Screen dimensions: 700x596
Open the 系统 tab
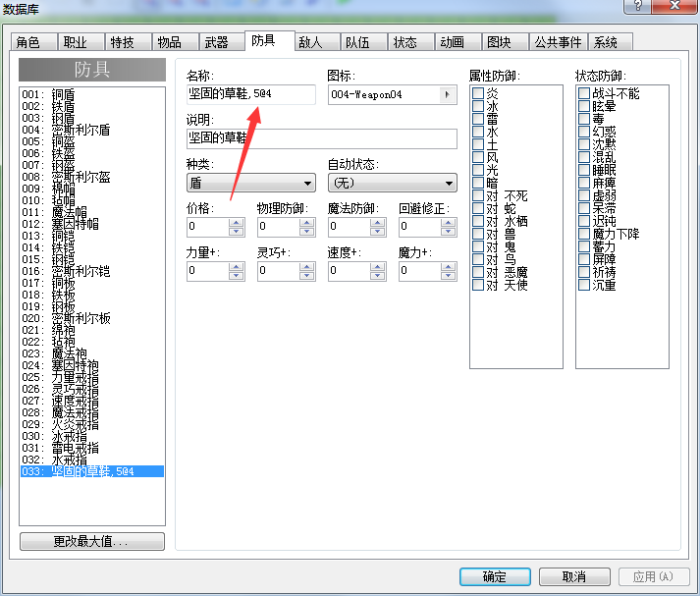(611, 42)
